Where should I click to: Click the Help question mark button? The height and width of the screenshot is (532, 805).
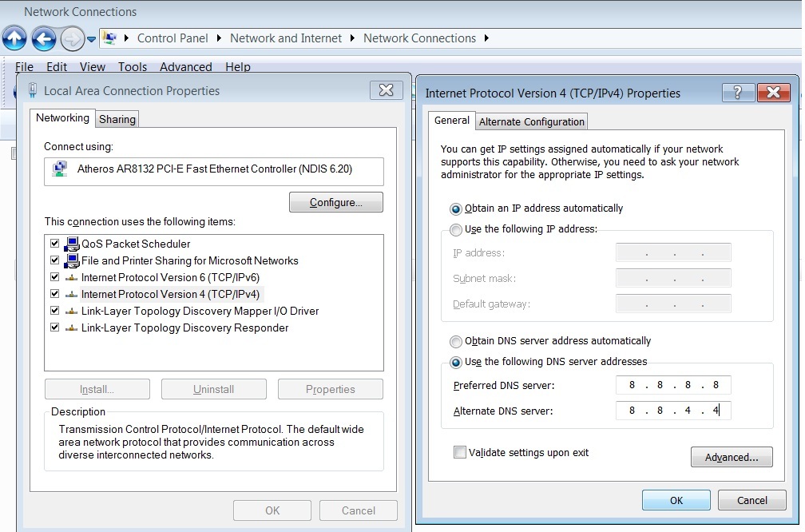click(738, 93)
